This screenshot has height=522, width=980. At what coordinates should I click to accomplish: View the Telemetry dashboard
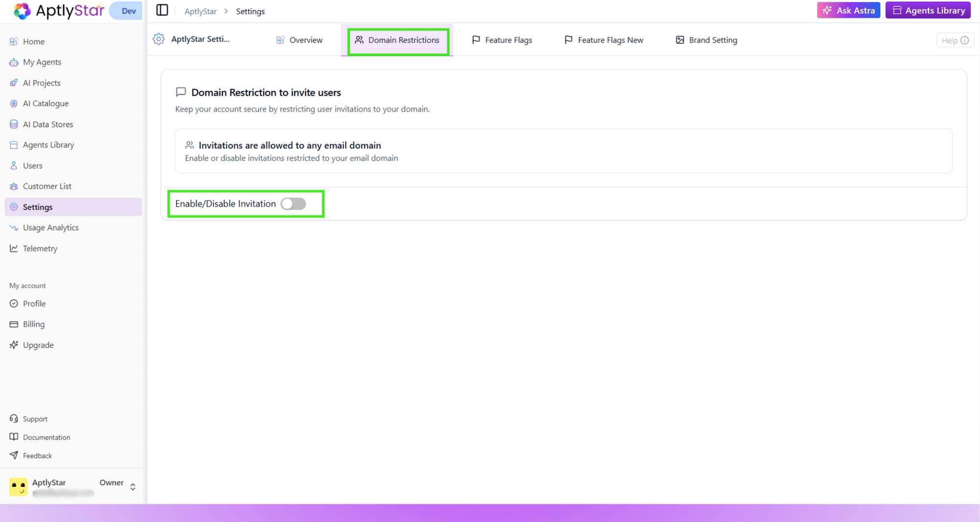coord(39,248)
